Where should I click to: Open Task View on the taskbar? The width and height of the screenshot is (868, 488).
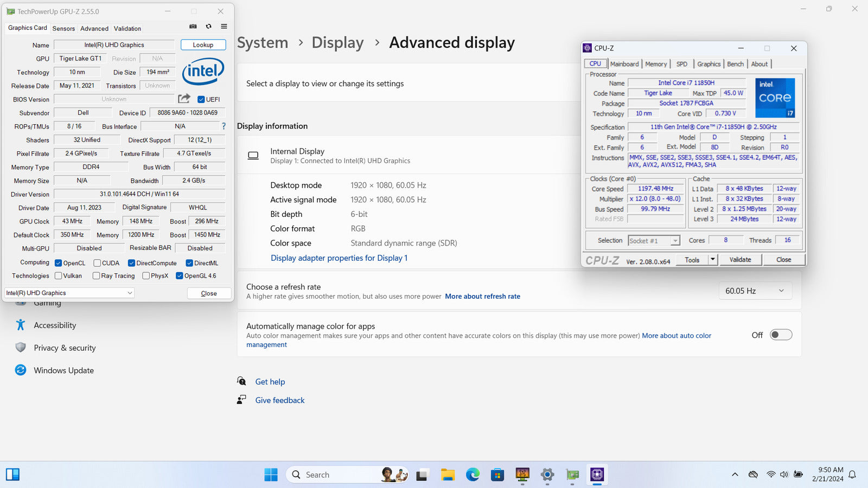tap(422, 475)
